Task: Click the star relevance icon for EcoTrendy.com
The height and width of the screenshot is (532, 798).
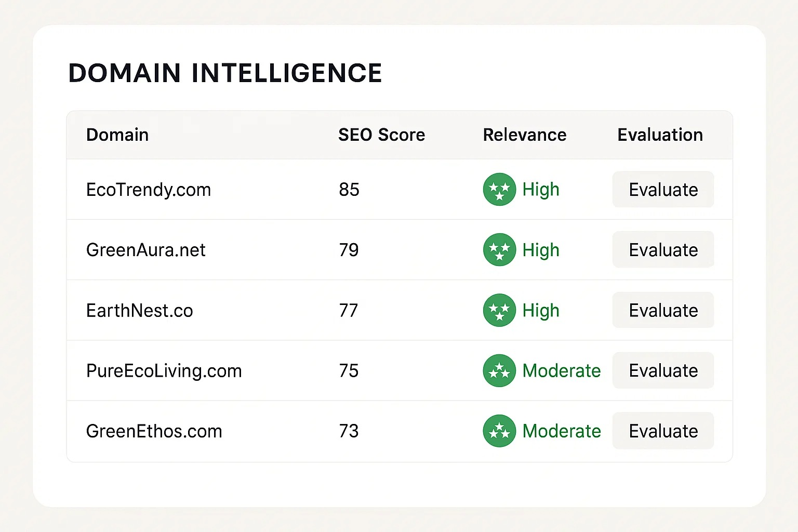Action: [x=499, y=190]
